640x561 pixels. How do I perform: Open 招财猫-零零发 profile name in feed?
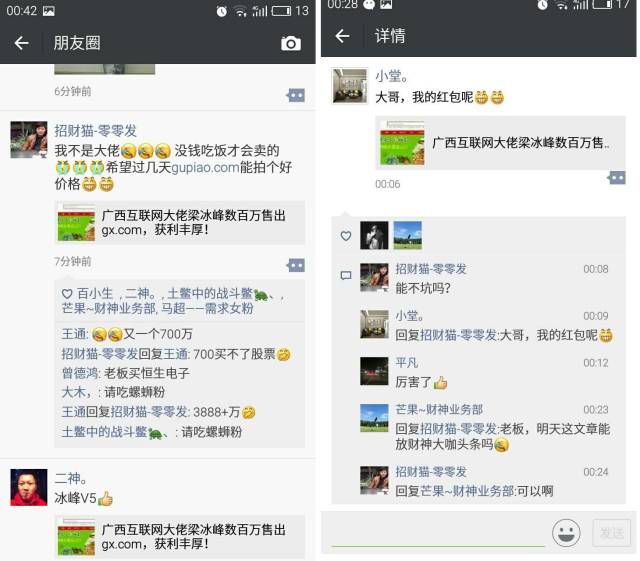click(x=96, y=131)
